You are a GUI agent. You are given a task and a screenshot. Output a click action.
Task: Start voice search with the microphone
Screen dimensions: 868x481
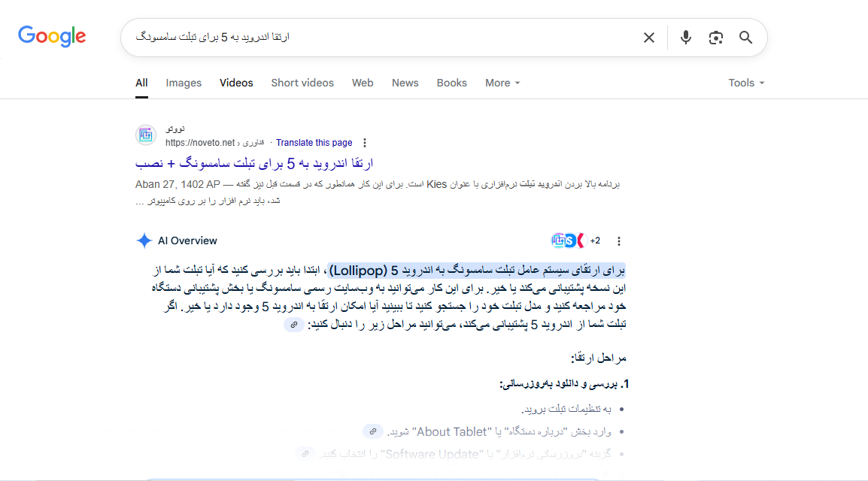(685, 38)
